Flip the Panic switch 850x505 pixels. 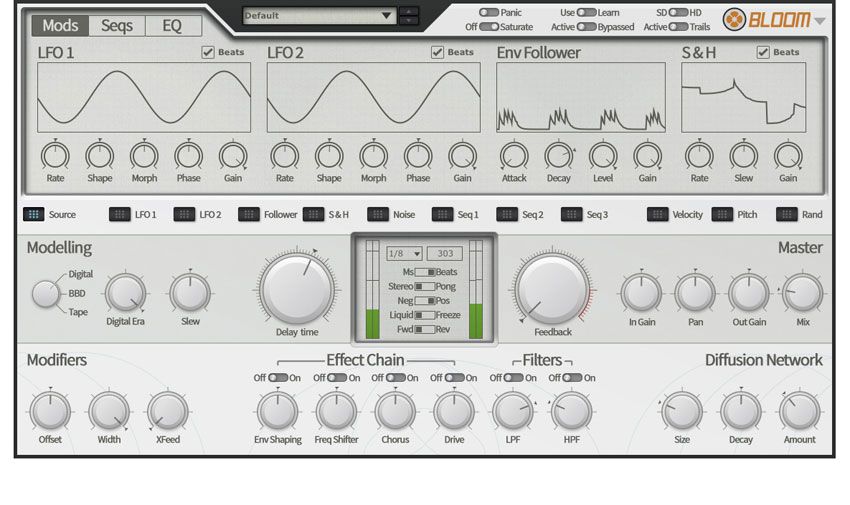(488, 12)
